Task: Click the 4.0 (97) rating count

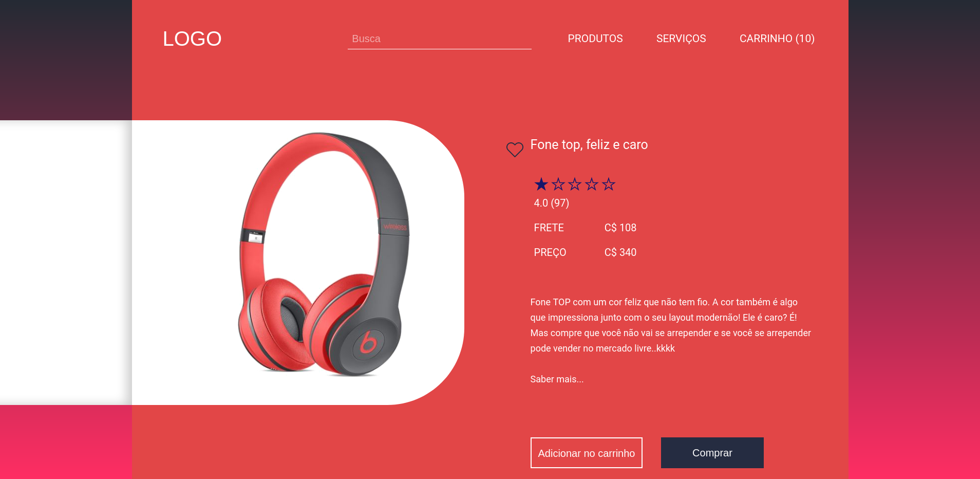Action: (x=551, y=203)
